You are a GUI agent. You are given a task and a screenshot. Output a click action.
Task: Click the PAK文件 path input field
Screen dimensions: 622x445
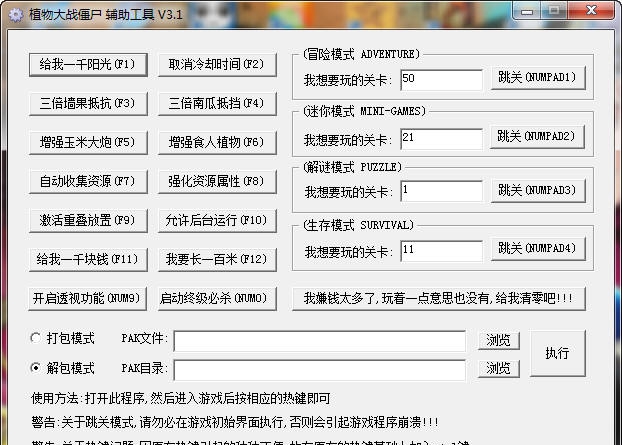click(x=320, y=341)
